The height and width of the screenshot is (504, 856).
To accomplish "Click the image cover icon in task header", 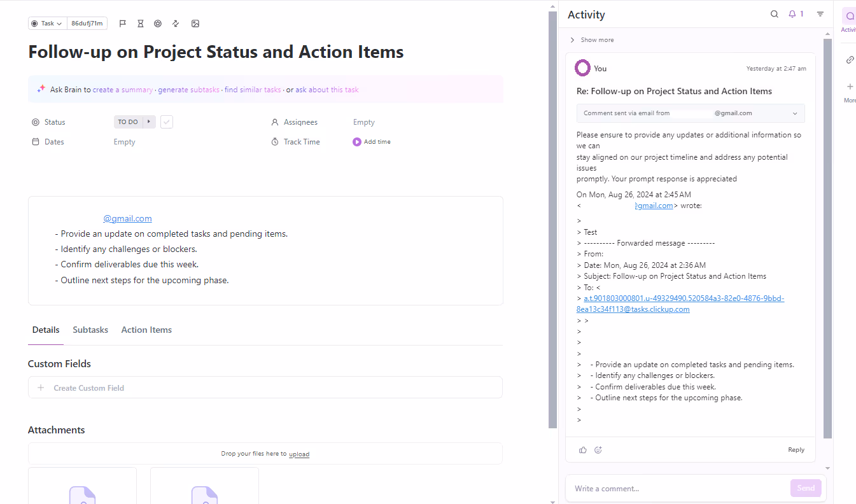I will [x=195, y=24].
